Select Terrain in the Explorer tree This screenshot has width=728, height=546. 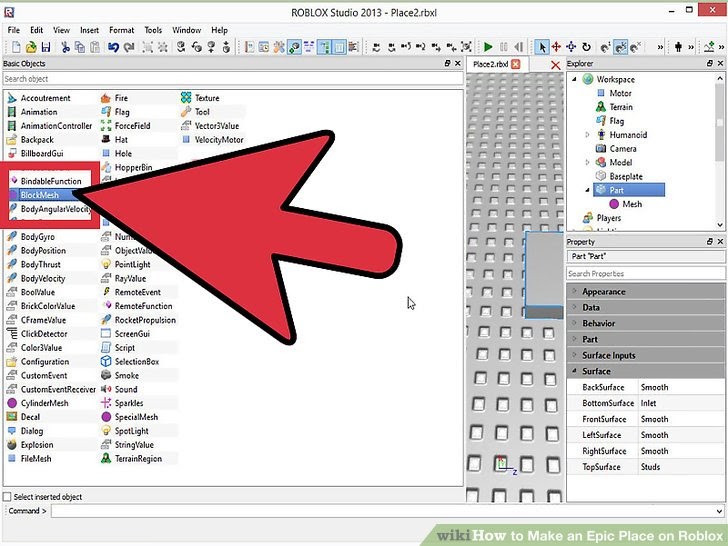(621, 107)
